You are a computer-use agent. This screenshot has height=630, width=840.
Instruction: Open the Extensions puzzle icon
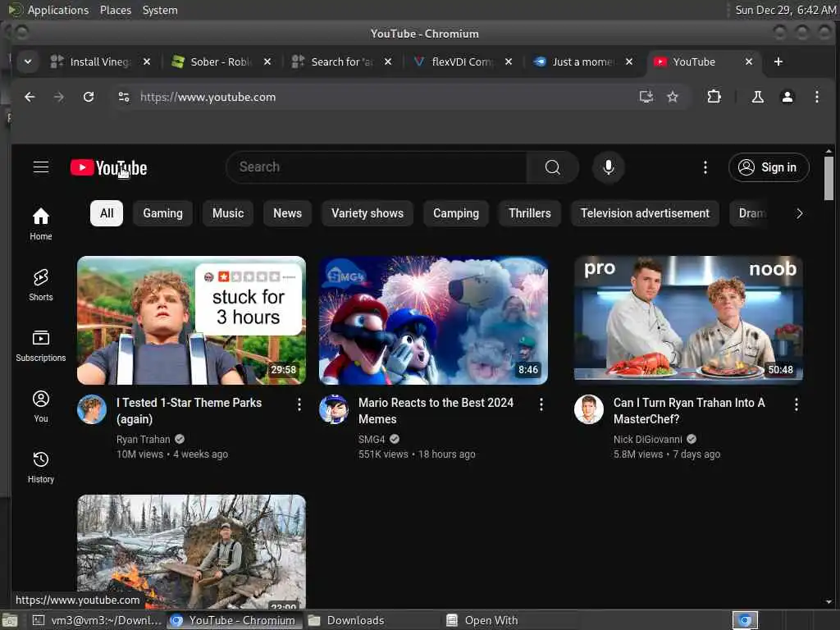click(714, 97)
